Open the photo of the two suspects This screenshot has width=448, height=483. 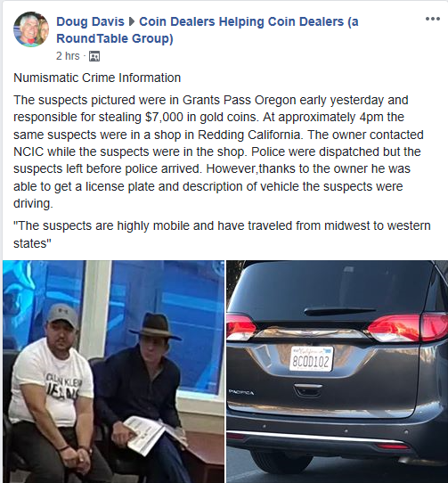click(114, 372)
